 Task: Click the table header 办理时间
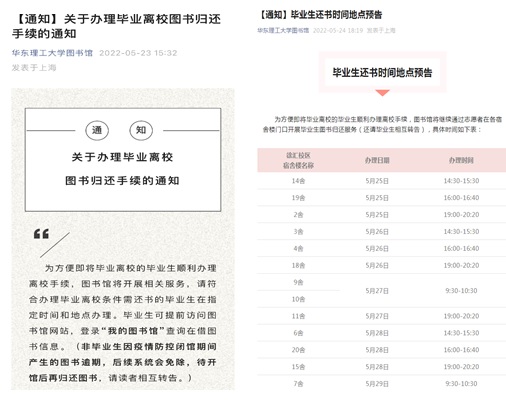[x=461, y=160]
